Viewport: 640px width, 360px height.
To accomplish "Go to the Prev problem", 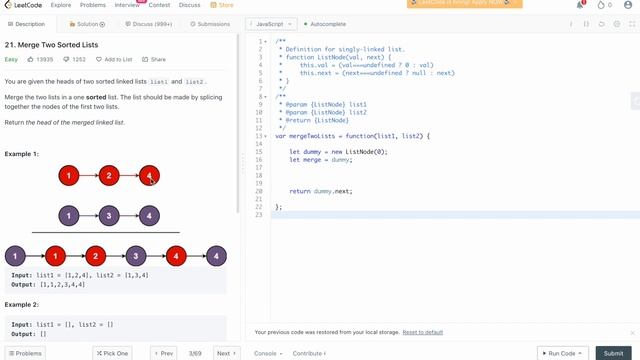I will (x=164, y=353).
